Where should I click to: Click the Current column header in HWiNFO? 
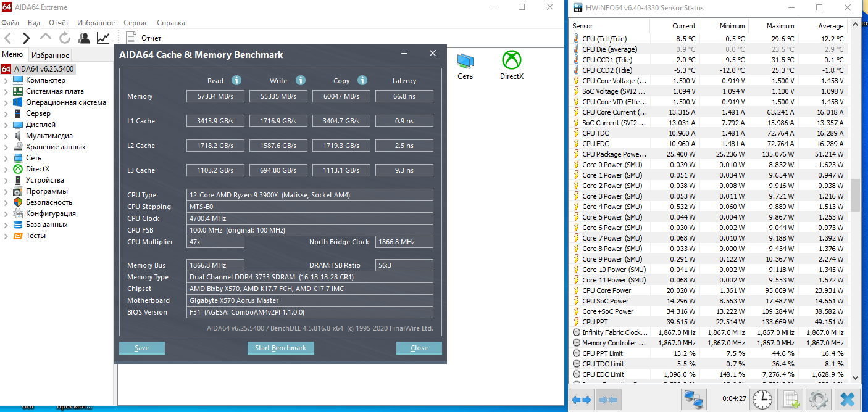[x=674, y=26]
